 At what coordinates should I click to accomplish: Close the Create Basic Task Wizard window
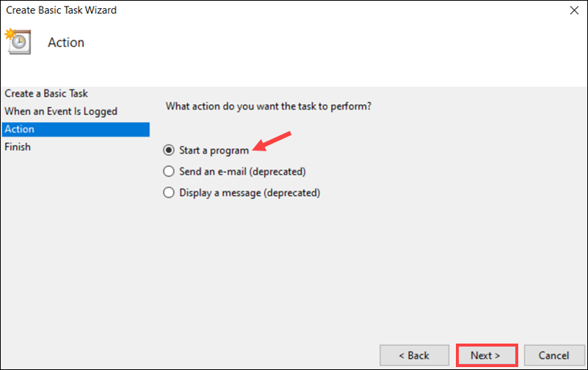[x=574, y=10]
